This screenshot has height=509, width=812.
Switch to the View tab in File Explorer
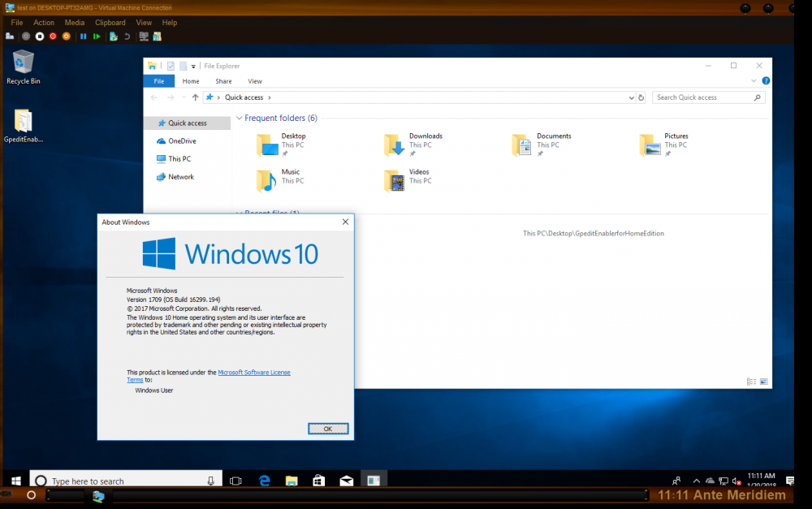click(x=255, y=81)
